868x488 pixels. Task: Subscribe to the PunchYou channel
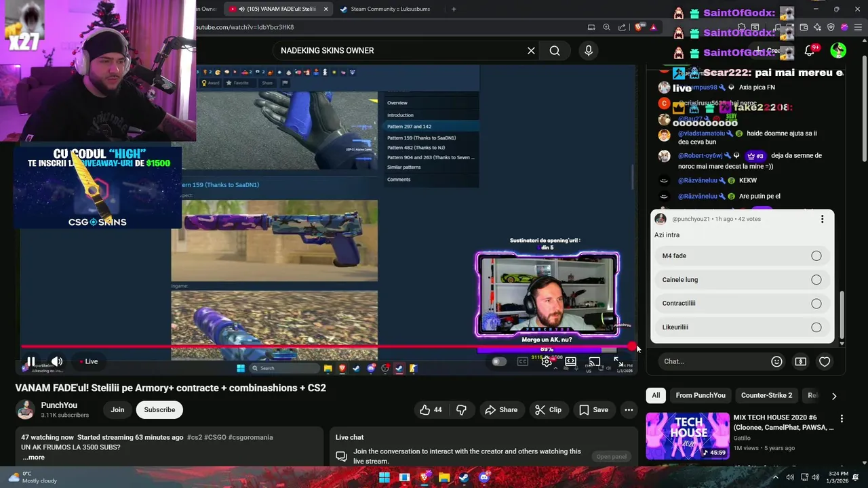coord(159,409)
